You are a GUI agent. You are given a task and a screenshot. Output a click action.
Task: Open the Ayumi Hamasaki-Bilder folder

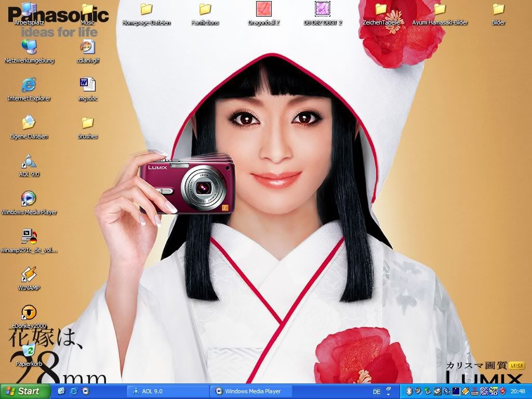[440, 14]
